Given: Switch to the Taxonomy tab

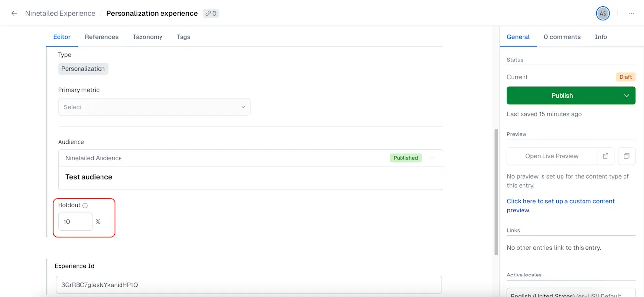Looking at the screenshot, I should pos(147,36).
